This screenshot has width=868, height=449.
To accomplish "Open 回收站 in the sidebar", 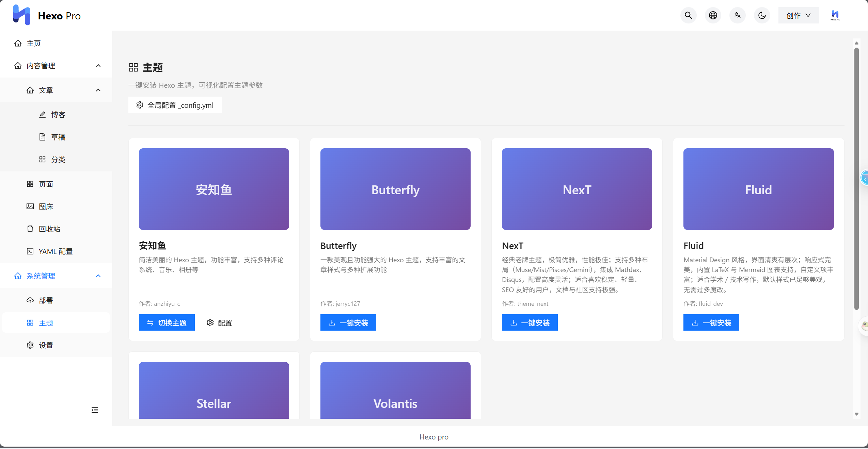I will (x=56, y=229).
